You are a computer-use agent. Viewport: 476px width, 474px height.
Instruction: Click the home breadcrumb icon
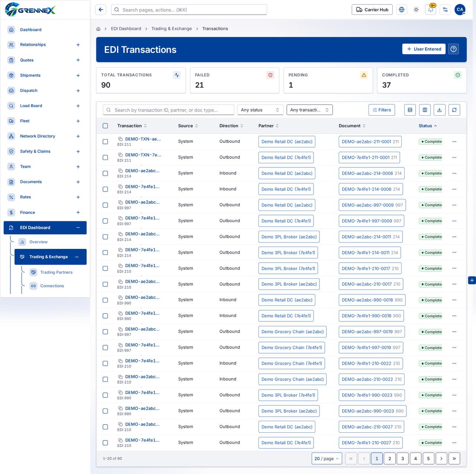click(x=98, y=29)
